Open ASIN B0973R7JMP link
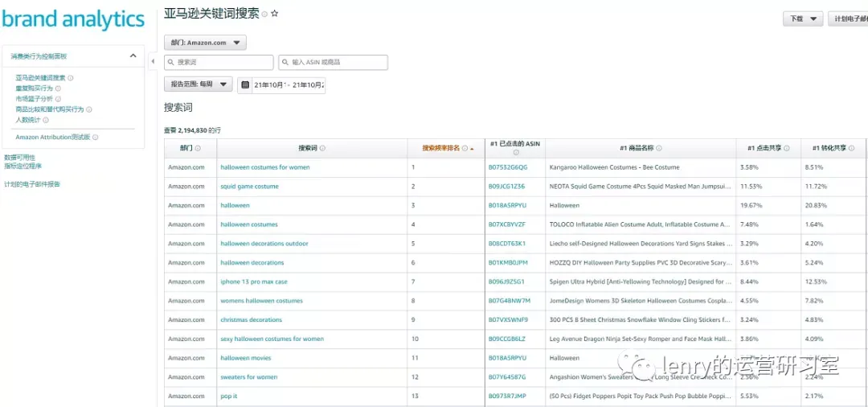 (508, 397)
